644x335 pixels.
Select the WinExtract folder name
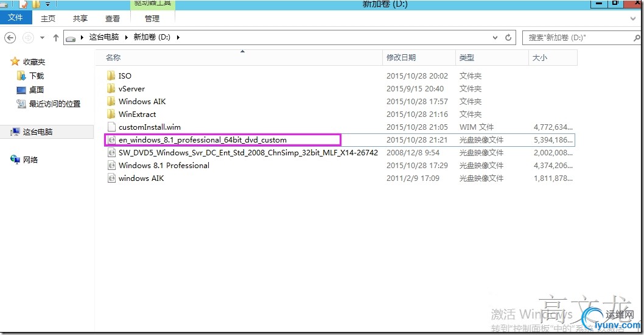(137, 115)
